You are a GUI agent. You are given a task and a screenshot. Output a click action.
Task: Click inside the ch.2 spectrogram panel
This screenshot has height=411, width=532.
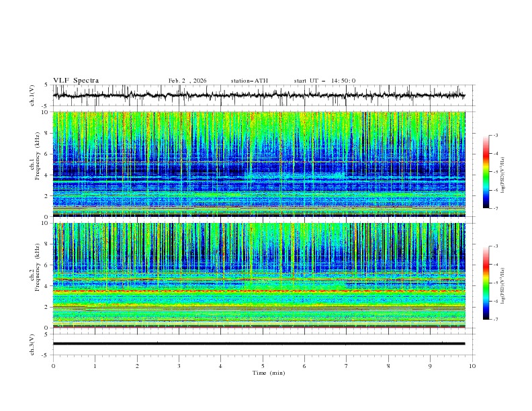(x=259, y=275)
